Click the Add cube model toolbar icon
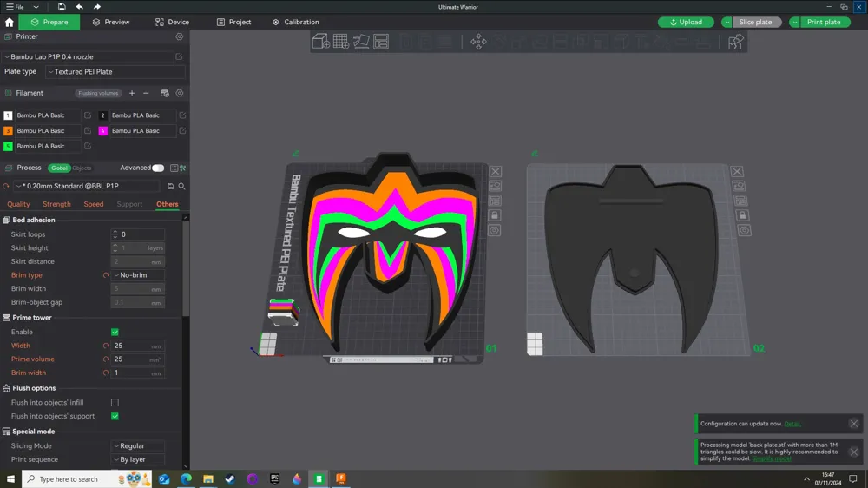This screenshot has height=488, width=868. pyautogui.click(x=320, y=42)
